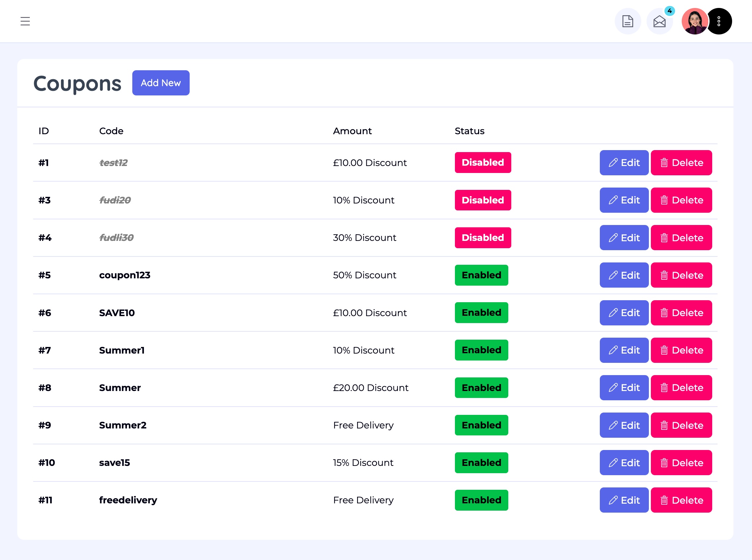Open the hamburger sidebar menu
This screenshot has width=752, height=560.
[25, 21]
